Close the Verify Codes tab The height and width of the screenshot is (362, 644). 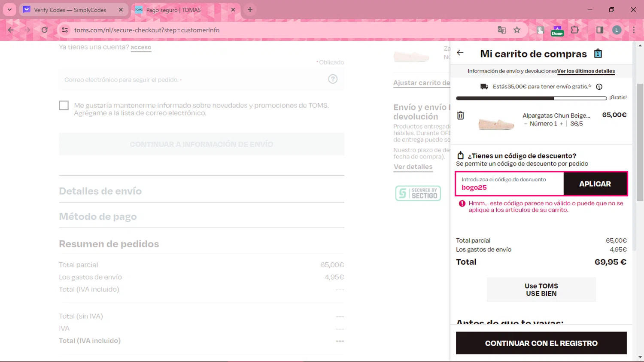point(121,9)
